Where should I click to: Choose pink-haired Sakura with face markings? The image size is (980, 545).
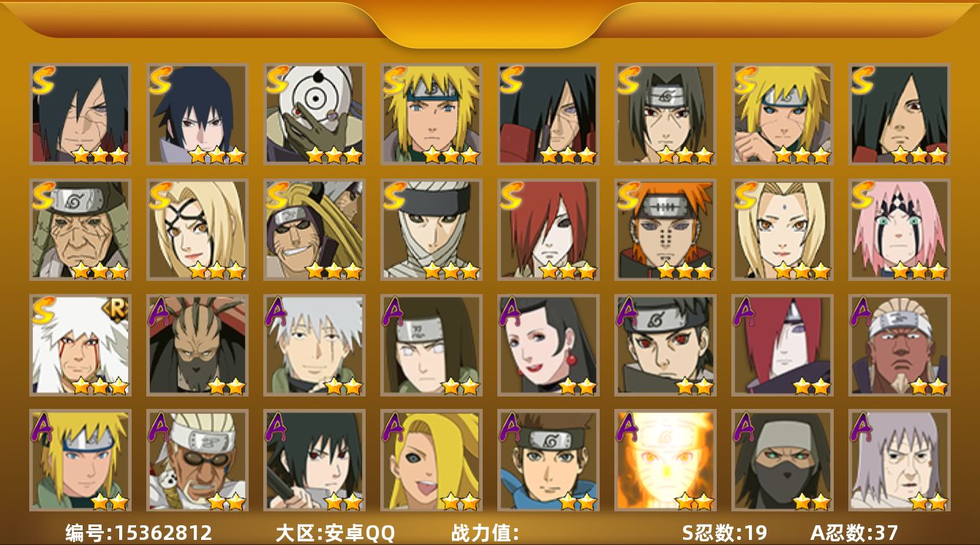coord(900,229)
